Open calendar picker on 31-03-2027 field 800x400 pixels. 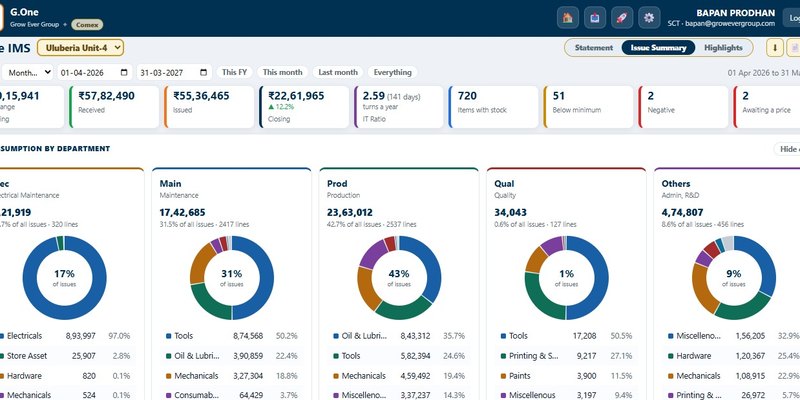(203, 72)
